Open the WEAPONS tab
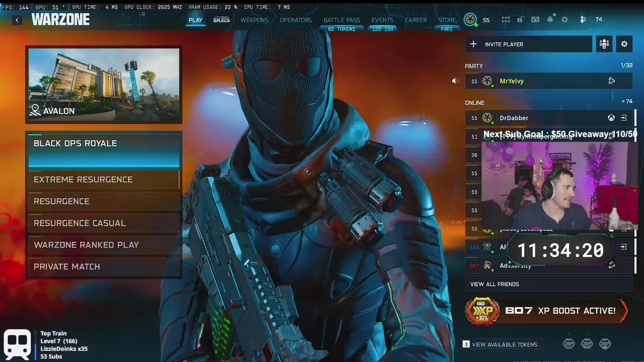 pos(254,20)
